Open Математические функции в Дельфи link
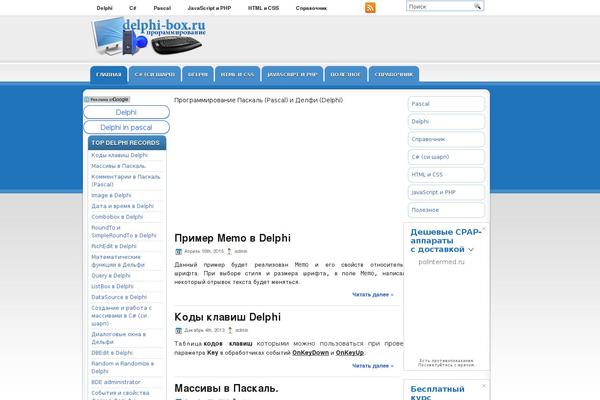Image resolution: width=600 pixels, height=400 pixels. pos(118,261)
